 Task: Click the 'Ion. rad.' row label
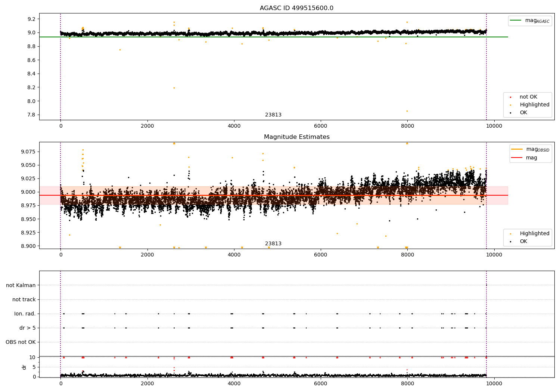(25, 314)
